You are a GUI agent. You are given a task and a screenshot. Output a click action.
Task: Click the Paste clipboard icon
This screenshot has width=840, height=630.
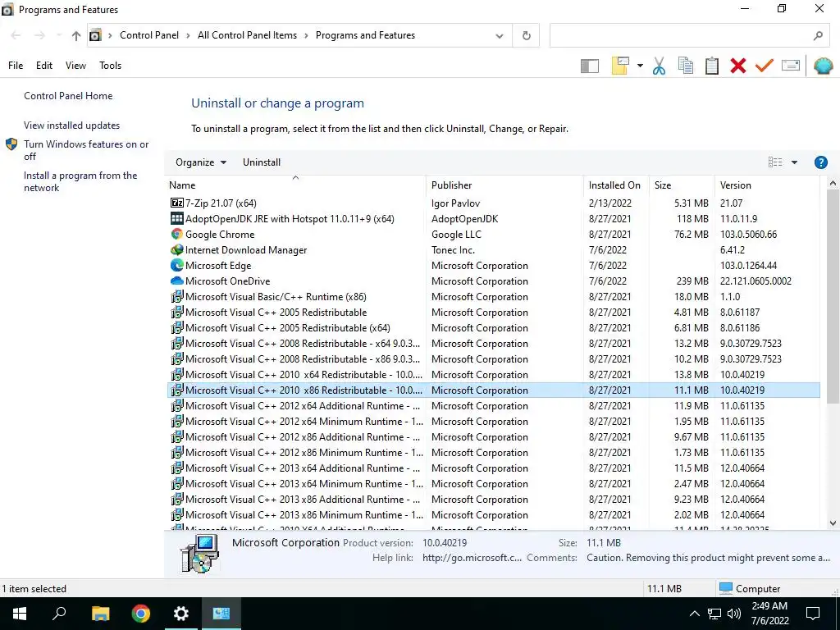coord(711,66)
